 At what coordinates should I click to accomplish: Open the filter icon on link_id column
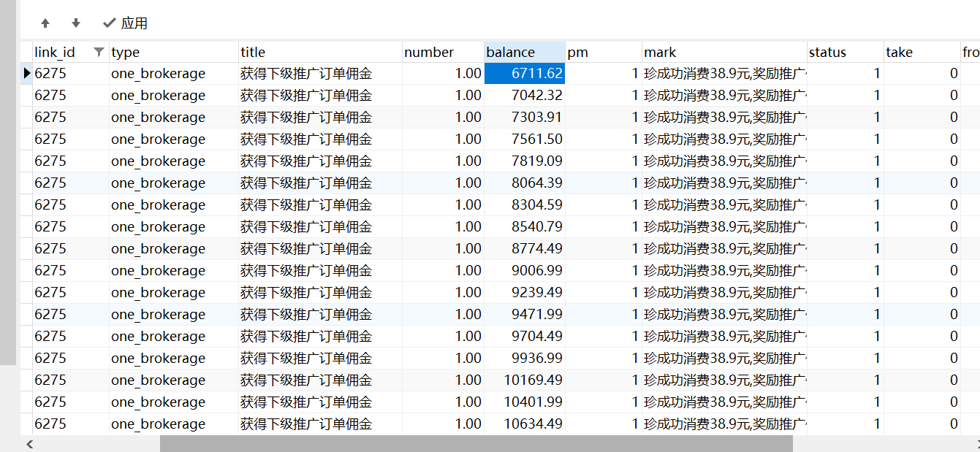tap(99, 52)
